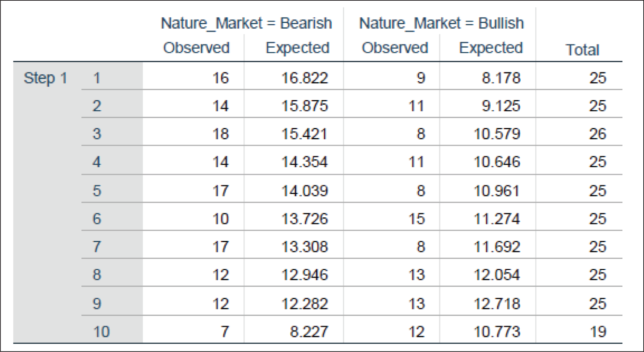Image resolution: width=644 pixels, height=352 pixels.
Task: Select Bullish Expected subheader
Action: click(x=491, y=48)
